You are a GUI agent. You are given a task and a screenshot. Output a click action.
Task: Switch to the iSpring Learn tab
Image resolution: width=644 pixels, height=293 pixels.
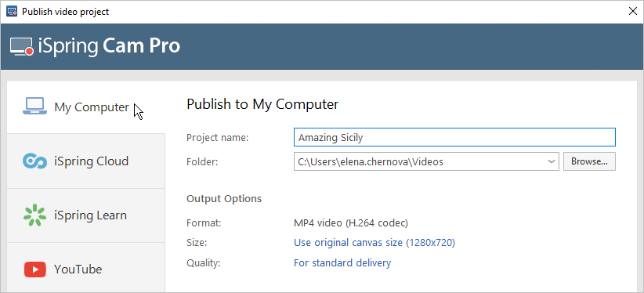coord(86,215)
